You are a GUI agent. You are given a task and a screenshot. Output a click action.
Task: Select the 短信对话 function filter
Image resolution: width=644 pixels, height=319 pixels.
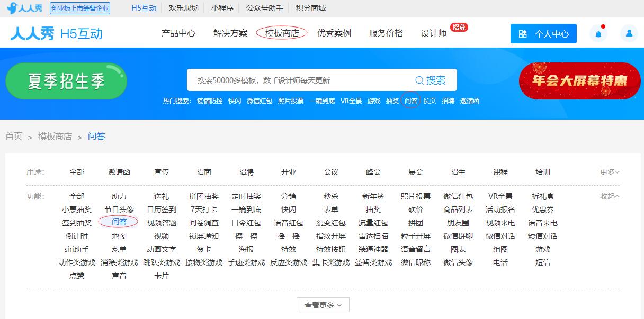[x=543, y=236]
